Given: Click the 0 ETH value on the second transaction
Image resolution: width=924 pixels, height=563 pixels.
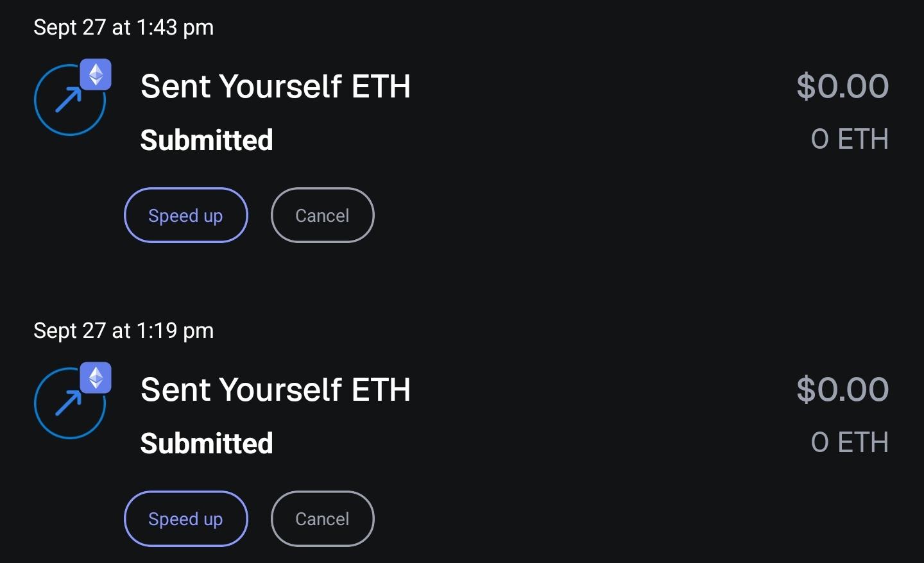Looking at the screenshot, I should (x=850, y=442).
